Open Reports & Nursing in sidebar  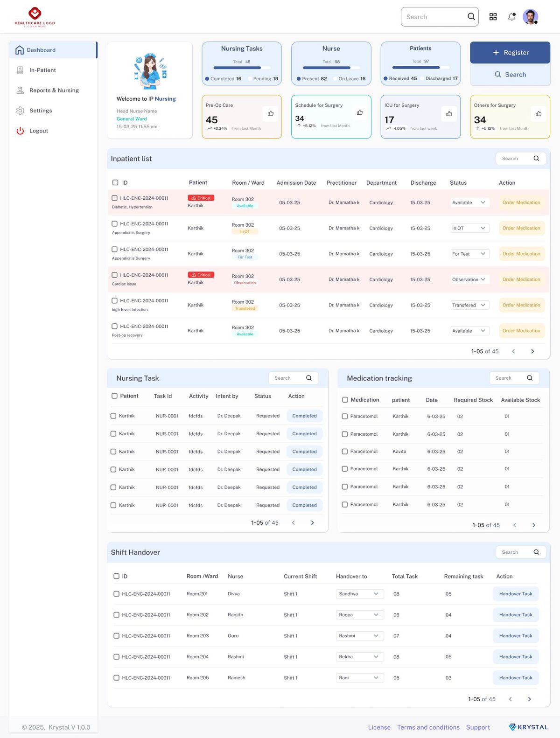[x=53, y=90]
